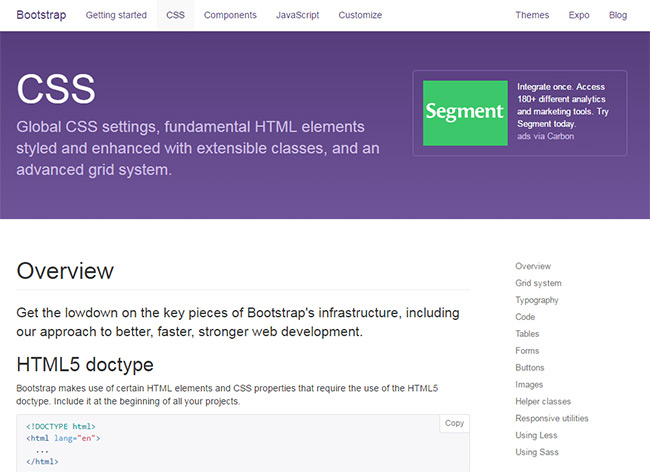Open Responsive utilities sidebar link
Screen dimensions: 650x472
[552, 418]
